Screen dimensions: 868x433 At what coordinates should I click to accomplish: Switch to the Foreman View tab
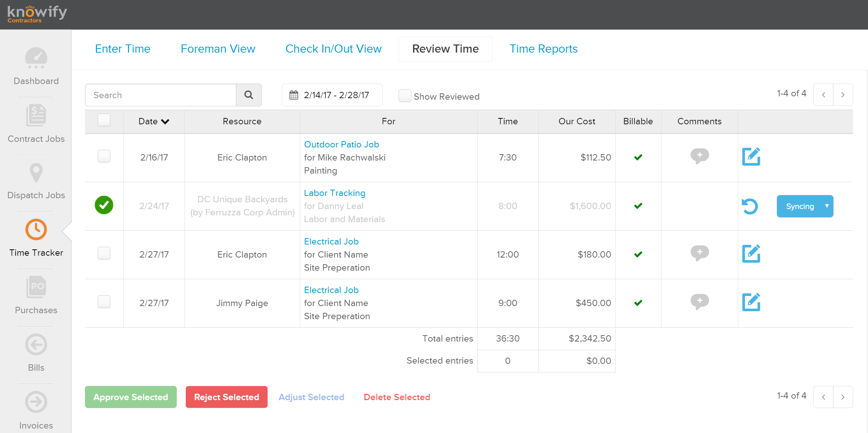218,49
